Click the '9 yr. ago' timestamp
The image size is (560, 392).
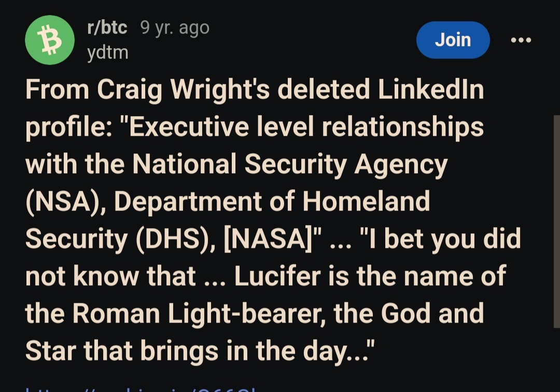point(175,28)
